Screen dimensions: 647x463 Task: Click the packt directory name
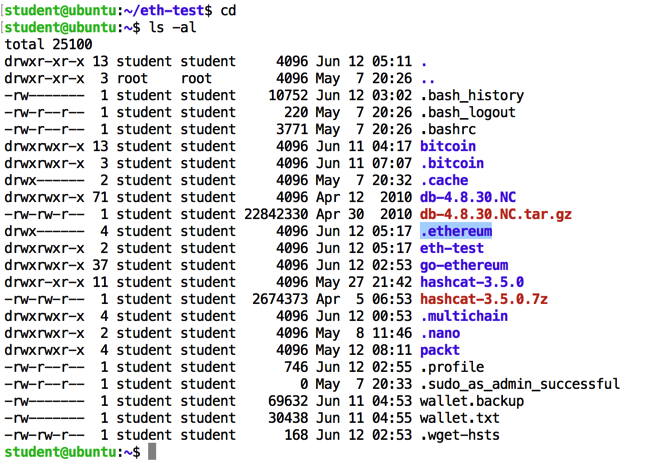pos(440,350)
